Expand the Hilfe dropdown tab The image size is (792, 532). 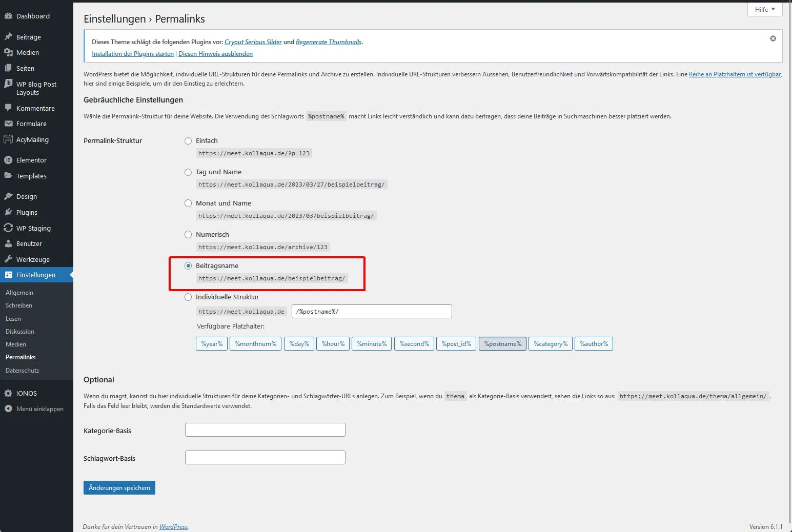click(765, 9)
